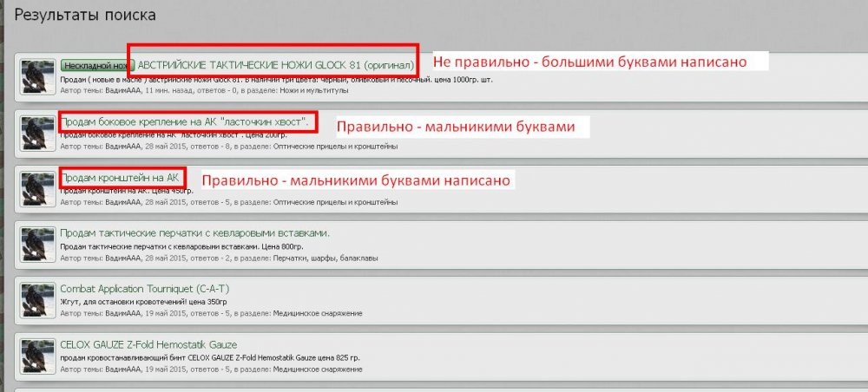Open 'Продам кронштейн на АК' thread
Screen dimensions: 868x392
point(120,178)
